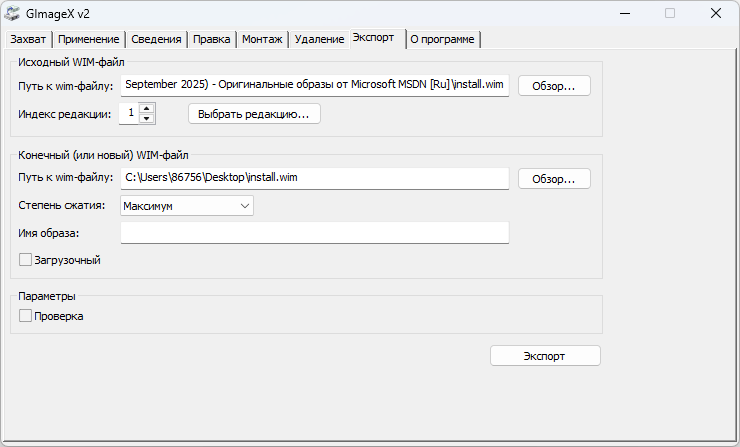
Task: Click the Экспорт button to start export
Action: [545, 356]
